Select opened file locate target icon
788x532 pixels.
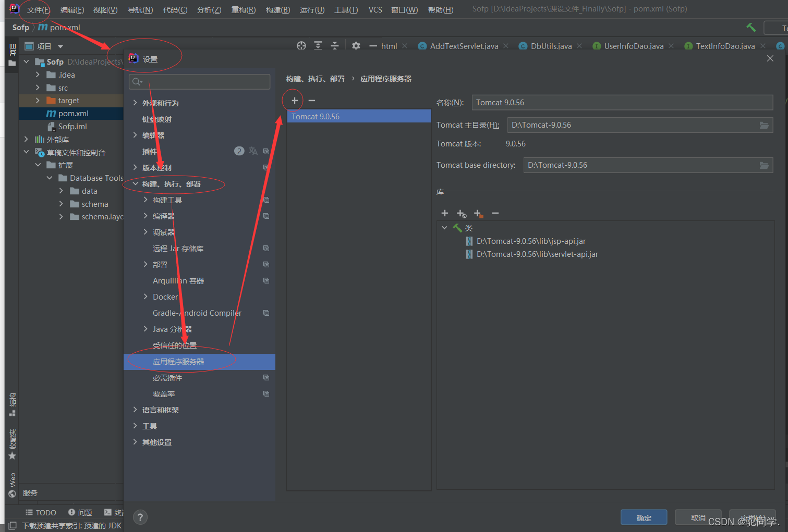301,46
